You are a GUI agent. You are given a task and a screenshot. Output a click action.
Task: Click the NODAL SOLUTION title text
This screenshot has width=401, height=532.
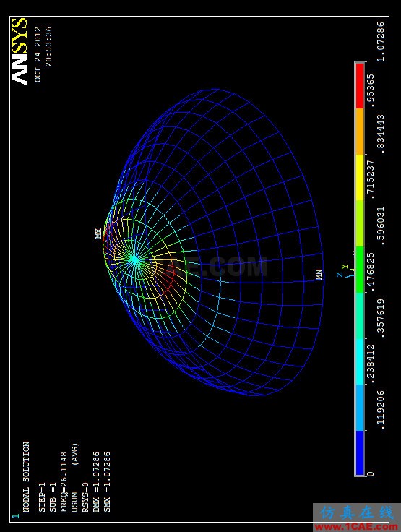(26, 476)
